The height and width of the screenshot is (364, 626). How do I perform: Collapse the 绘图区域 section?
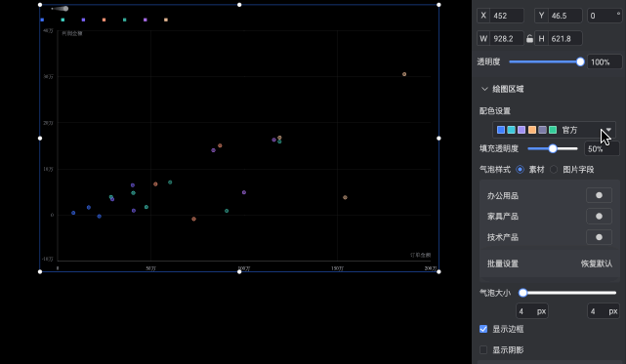(484, 89)
